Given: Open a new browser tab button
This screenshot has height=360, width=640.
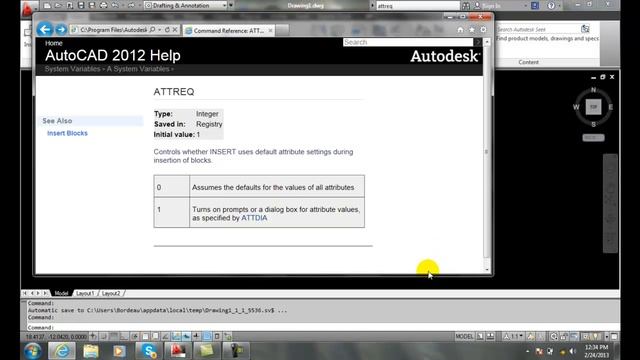Looking at the screenshot, I should click(282, 30).
